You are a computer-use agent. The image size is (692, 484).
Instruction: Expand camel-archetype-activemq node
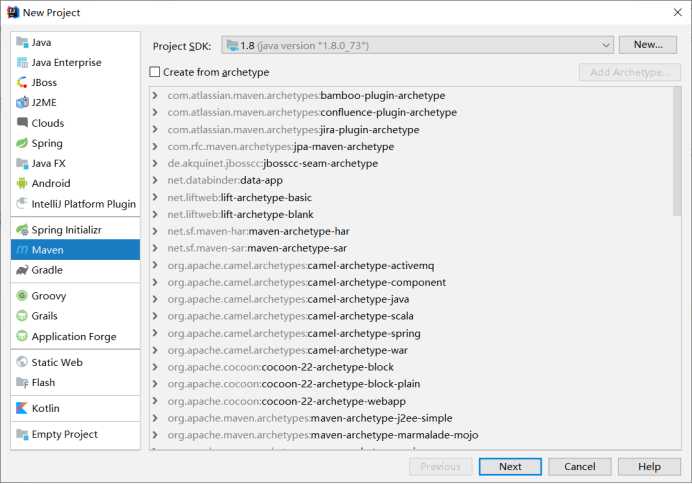[x=155, y=265]
